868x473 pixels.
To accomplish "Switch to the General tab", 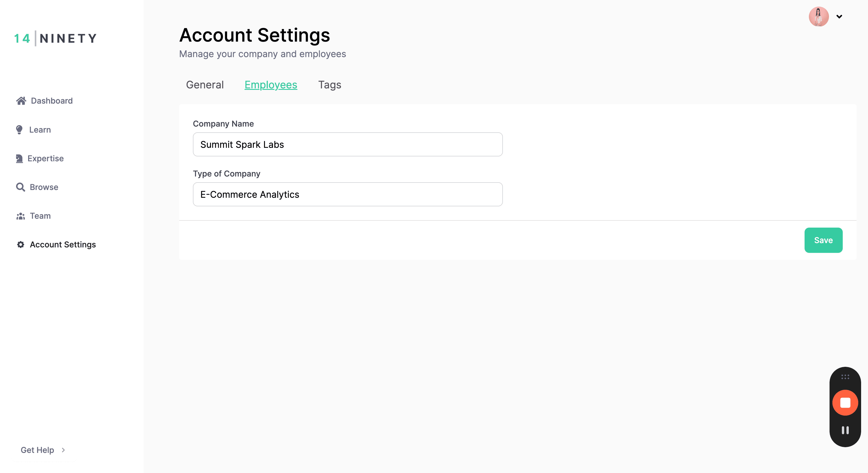I will click(205, 85).
